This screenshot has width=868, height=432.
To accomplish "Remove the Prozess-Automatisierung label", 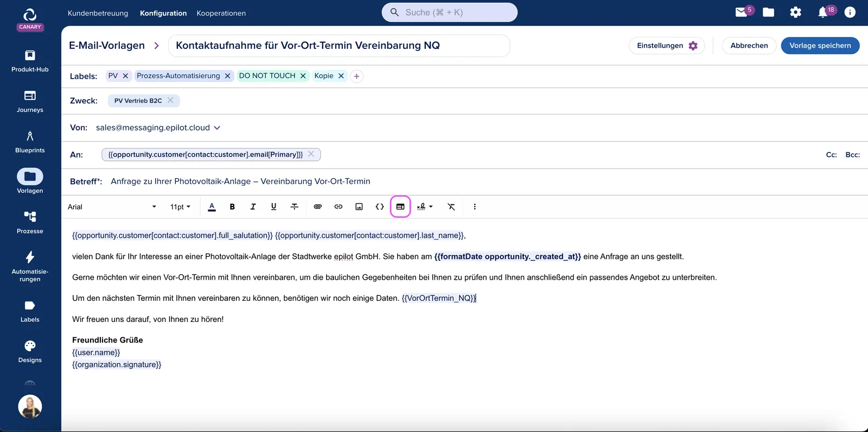I will (x=228, y=76).
